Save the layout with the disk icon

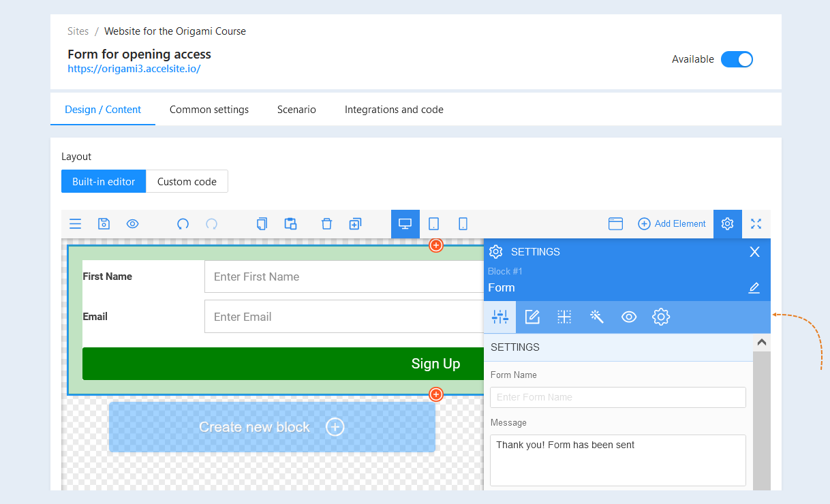104,224
